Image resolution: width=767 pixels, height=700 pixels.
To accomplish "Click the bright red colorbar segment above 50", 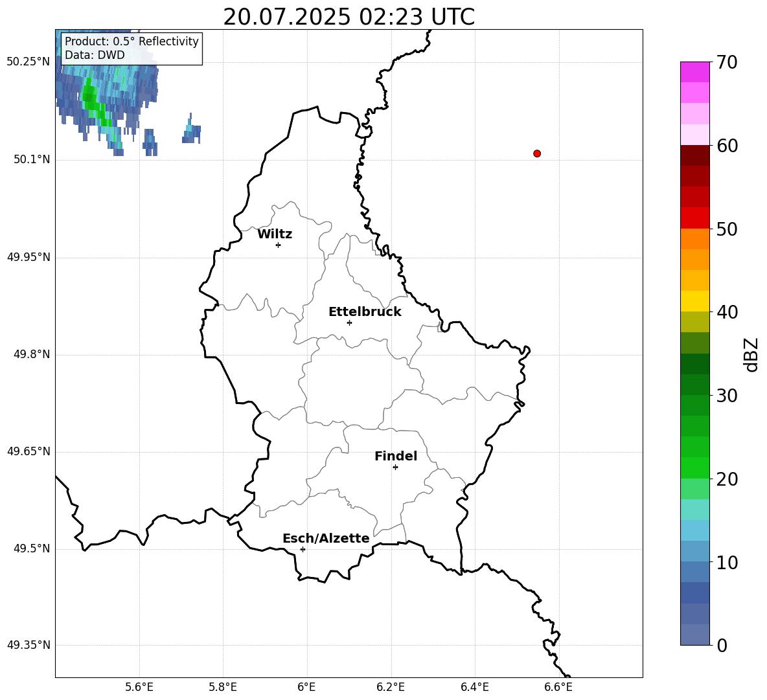I will [x=694, y=218].
